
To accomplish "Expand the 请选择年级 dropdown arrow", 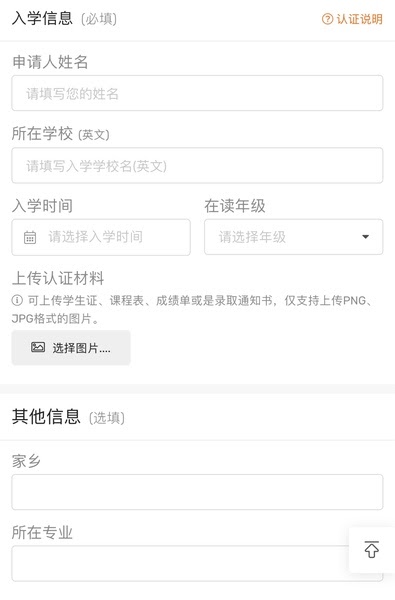I will pos(366,237).
